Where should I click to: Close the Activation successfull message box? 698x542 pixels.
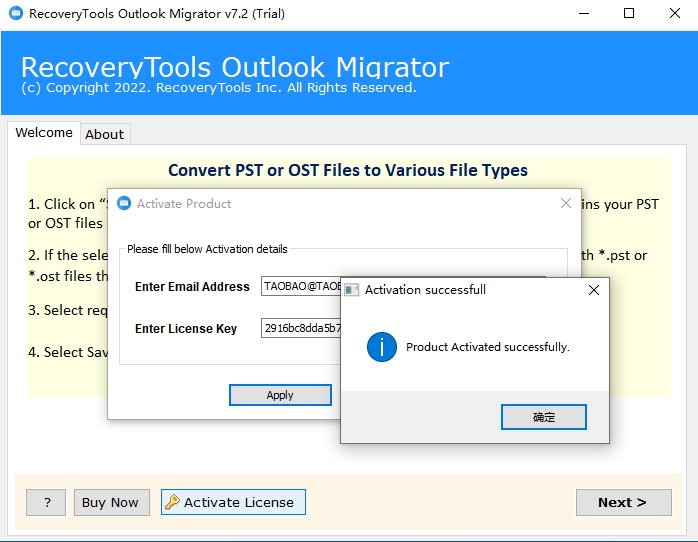pyautogui.click(x=593, y=290)
